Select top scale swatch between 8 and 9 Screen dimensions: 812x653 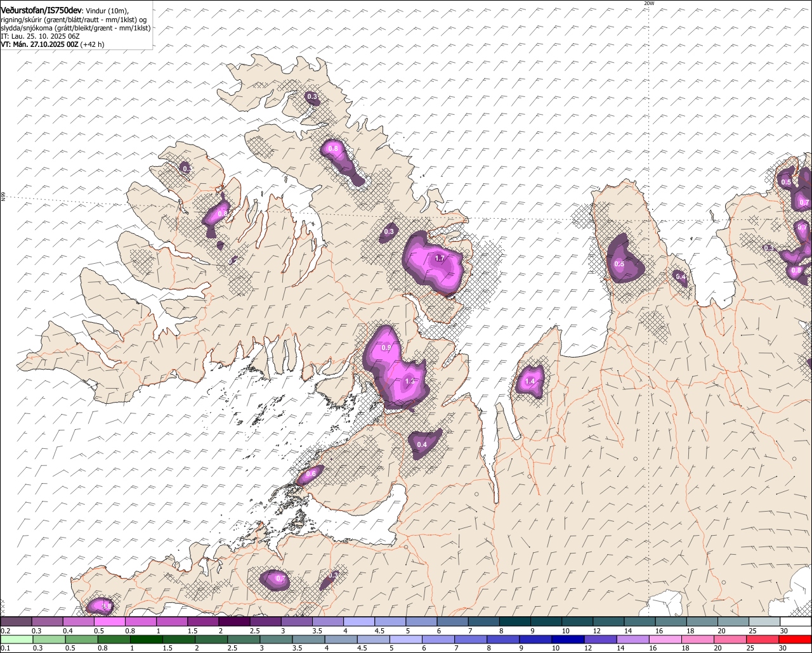point(515,621)
